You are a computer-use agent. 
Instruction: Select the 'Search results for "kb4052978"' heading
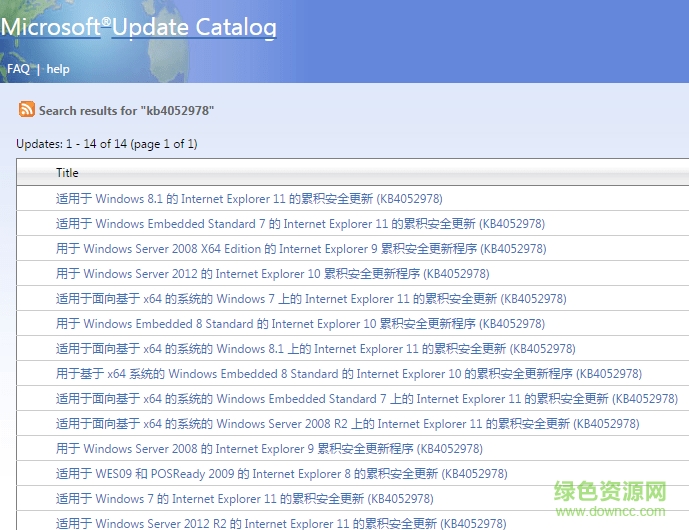pyautogui.click(x=126, y=110)
